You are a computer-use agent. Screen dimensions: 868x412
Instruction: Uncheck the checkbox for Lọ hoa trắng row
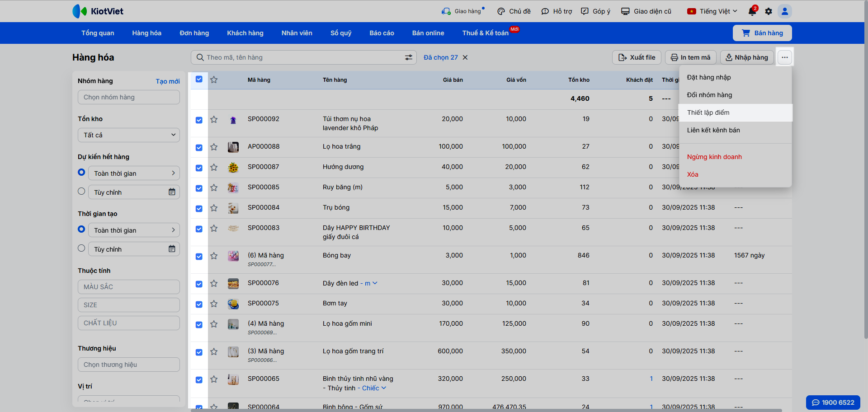pyautogui.click(x=199, y=147)
